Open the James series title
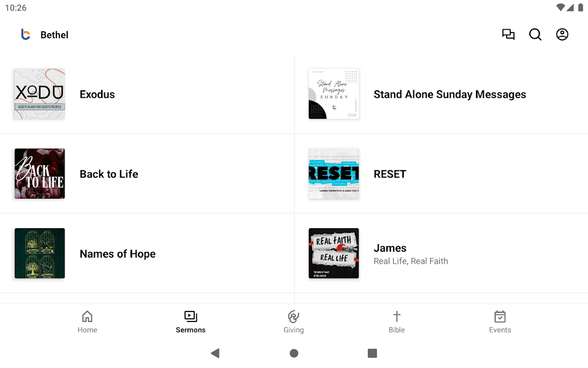 pyautogui.click(x=390, y=248)
